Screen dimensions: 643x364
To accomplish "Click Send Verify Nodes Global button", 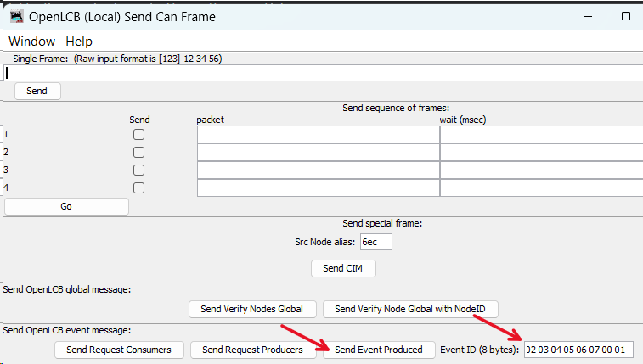I will (252, 309).
